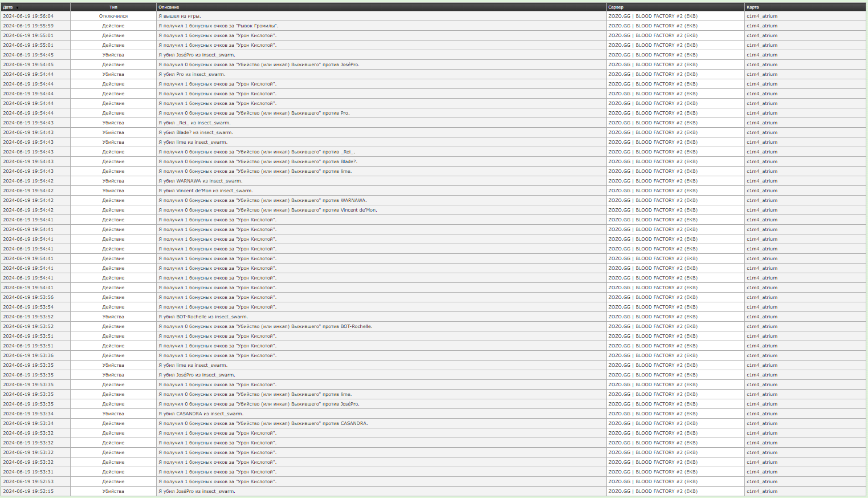Click server name in the 19:56:04 row

(x=653, y=16)
